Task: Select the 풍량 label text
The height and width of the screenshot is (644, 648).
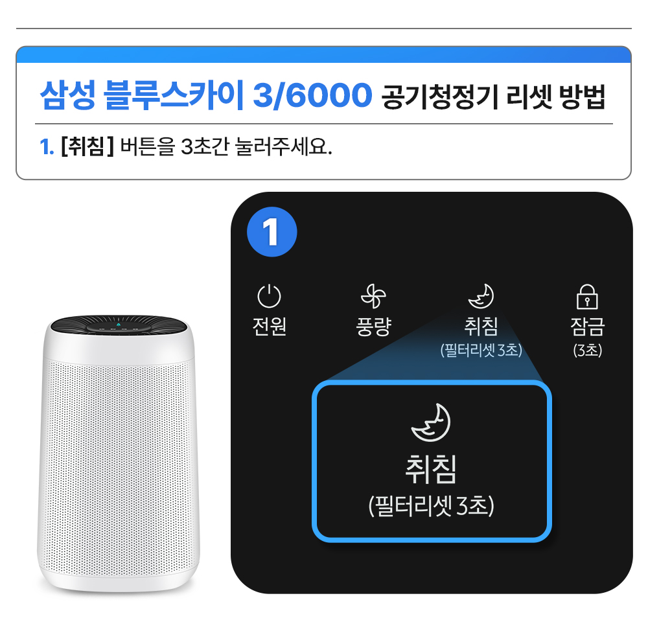Action: pyautogui.click(x=374, y=327)
